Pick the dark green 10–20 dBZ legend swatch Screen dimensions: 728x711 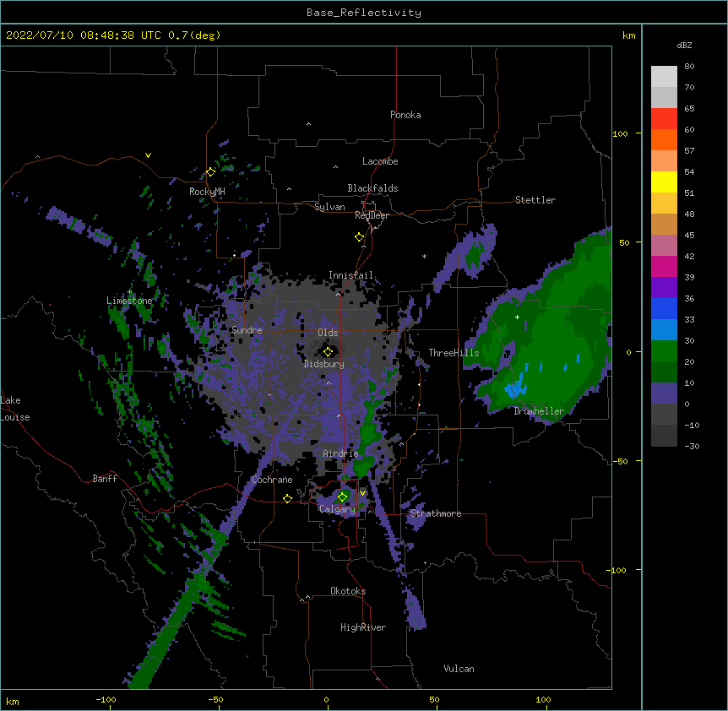(664, 372)
